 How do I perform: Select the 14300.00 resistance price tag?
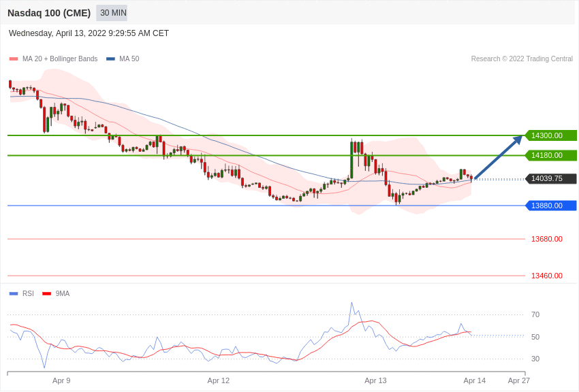[x=551, y=135]
